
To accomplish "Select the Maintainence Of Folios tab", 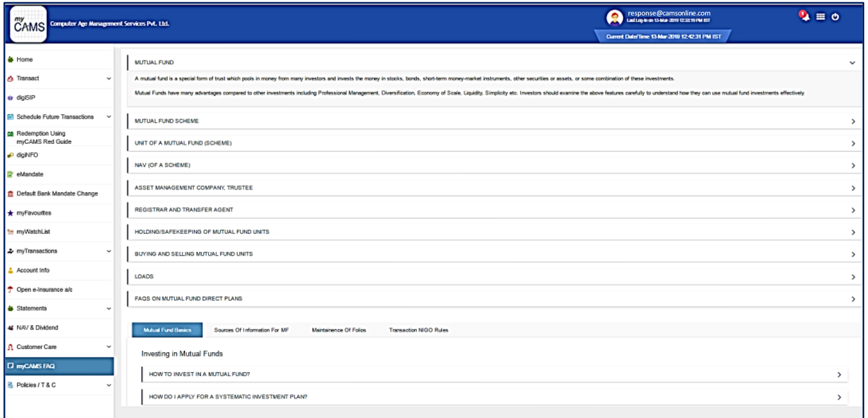I will coord(339,330).
